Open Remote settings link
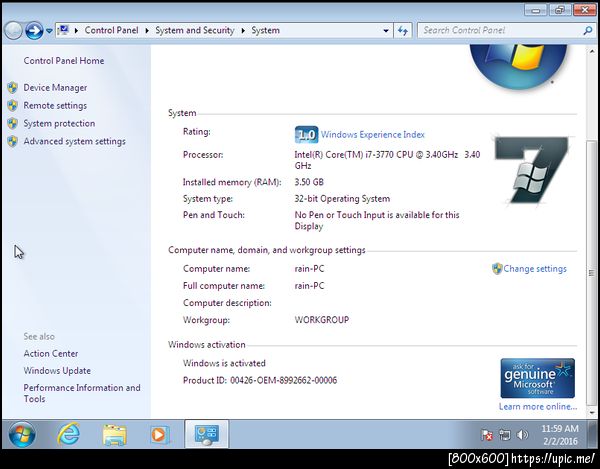 55,106
